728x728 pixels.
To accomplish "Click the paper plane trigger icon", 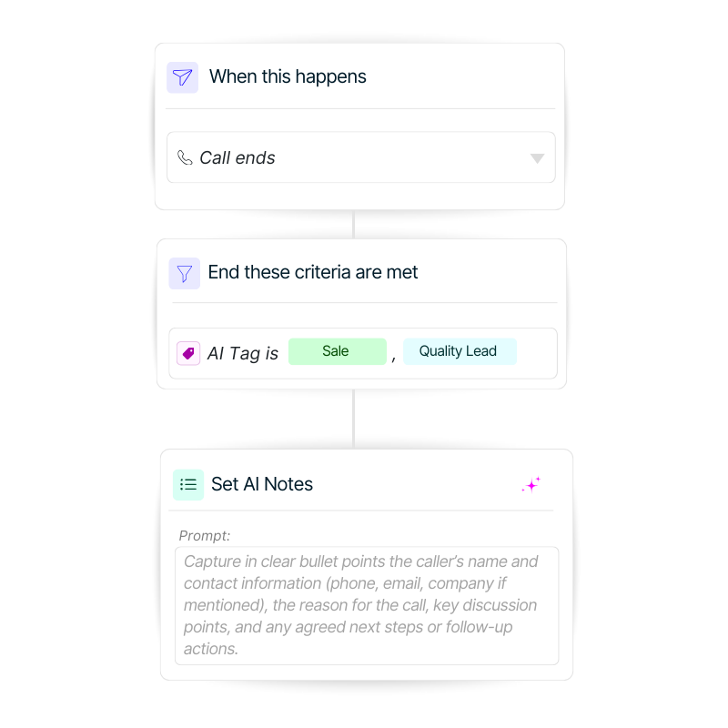I will click(182, 77).
